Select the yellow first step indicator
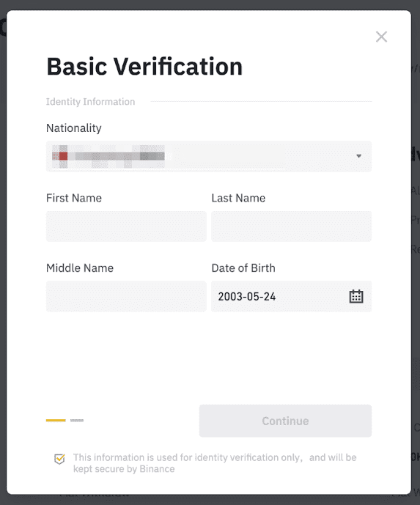The height and width of the screenshot is (505, 420). [56, 420]
